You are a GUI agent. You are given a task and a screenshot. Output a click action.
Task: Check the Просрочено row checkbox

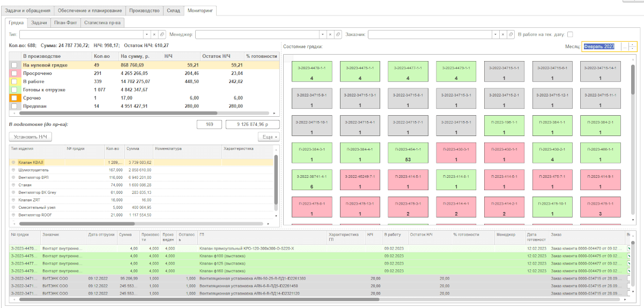pyautogui.click(x=14, y=73)
